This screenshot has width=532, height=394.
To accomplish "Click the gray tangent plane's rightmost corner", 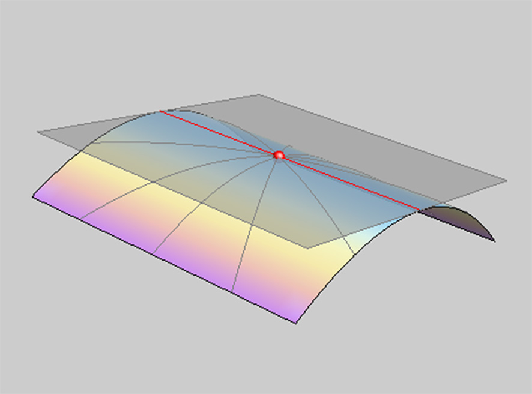I will point(506,181).
